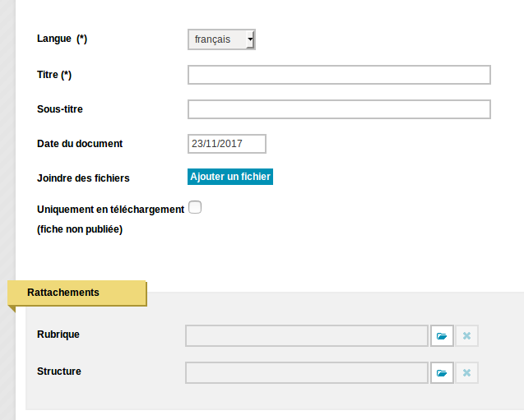
Task: Click the Langue (*) label
Action: pyautogui.click(x=63, y=39)
